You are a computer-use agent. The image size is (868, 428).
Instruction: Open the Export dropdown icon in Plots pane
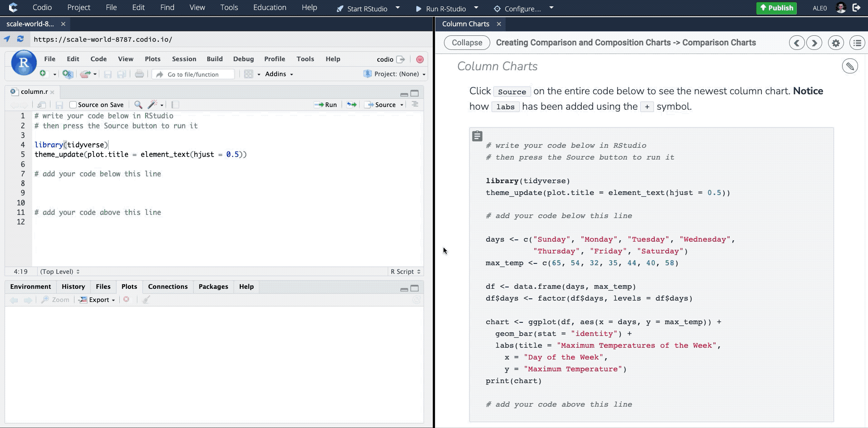(97, 300)
